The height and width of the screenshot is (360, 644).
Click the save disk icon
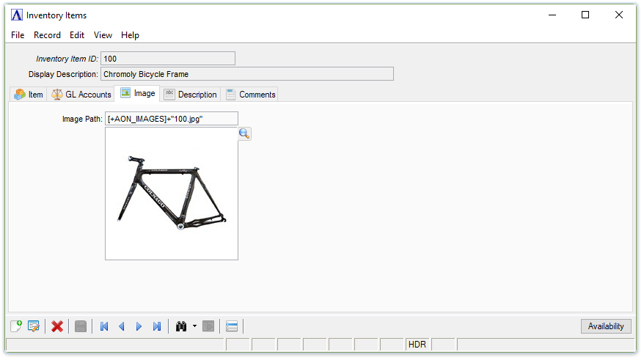click(x=81, y=326)
